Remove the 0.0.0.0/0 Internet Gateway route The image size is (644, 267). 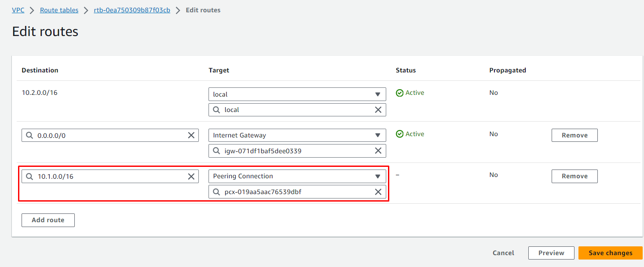pyautogui.click(x=574, y=135)
